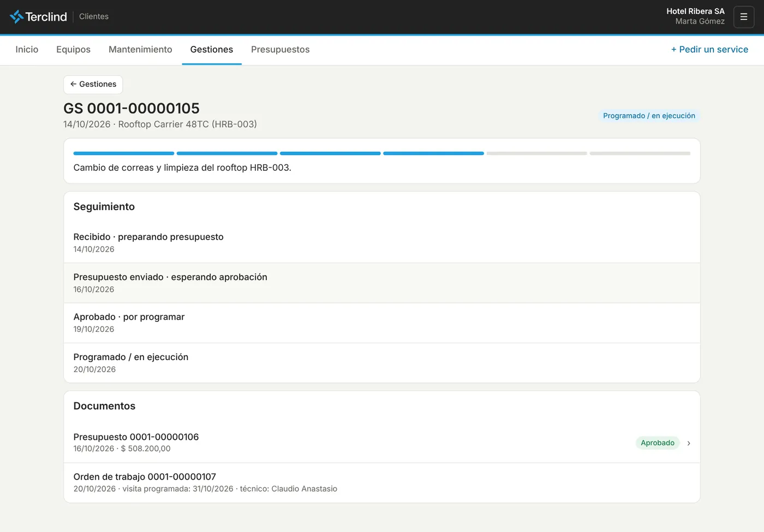Click the Pedir un service link

click(709, 50)
